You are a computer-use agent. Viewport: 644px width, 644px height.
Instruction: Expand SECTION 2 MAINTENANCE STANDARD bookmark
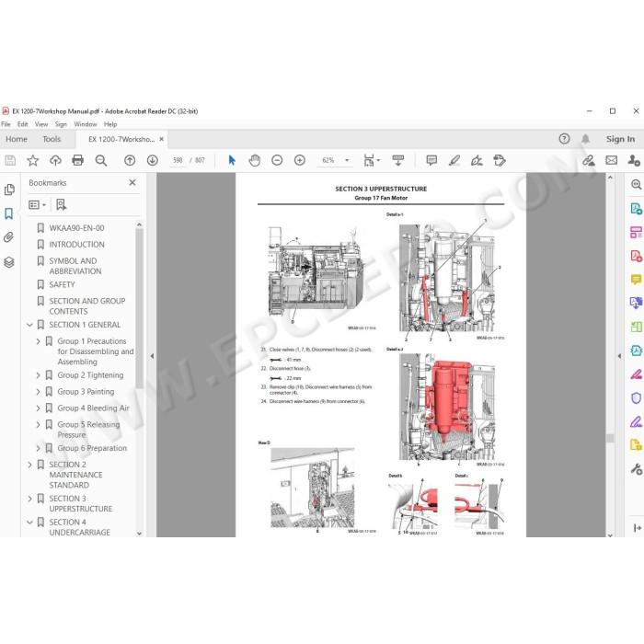[x=29, y=465]
